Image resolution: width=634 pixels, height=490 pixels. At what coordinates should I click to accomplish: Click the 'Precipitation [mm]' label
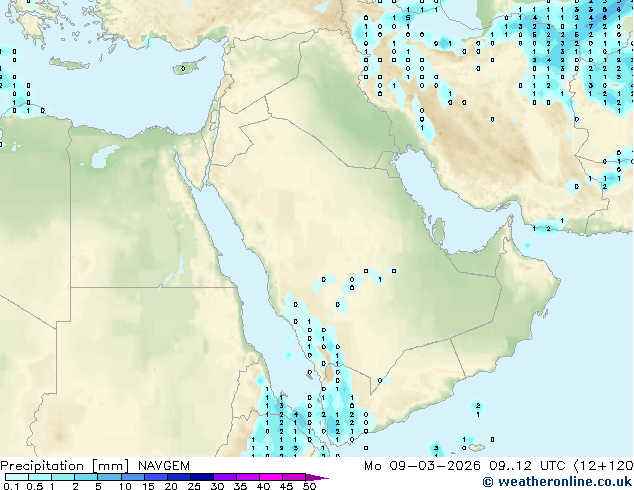click(65, 466)
